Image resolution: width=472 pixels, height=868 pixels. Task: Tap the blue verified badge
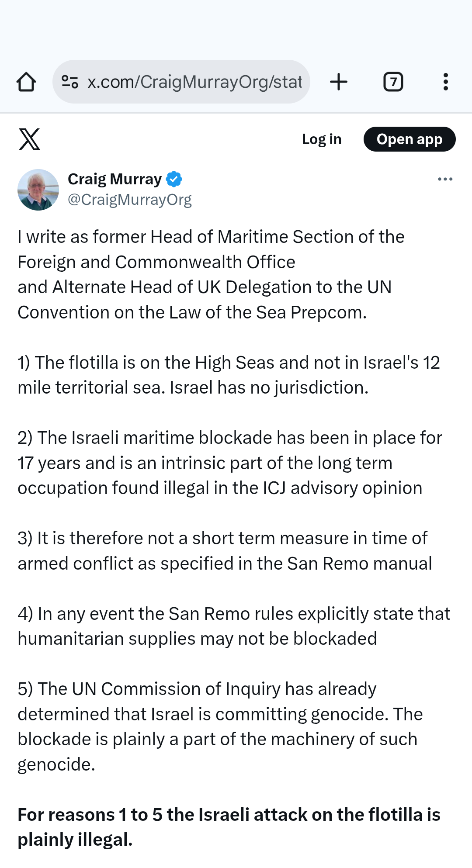click(174, 179)
